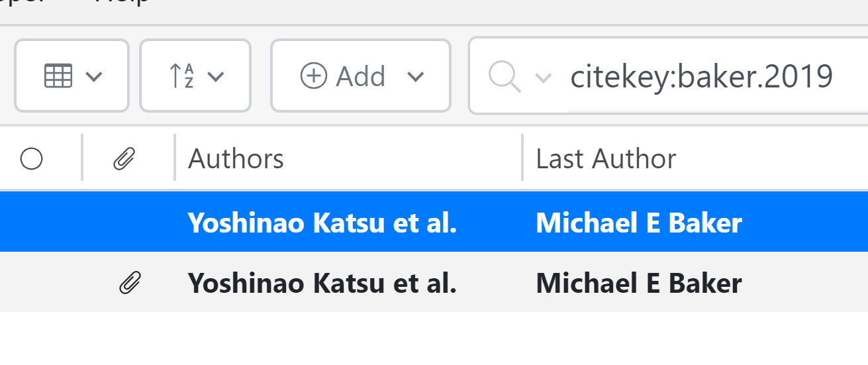Select the highlighted Yoshinao Katsu et al. row
The image size is (868, 365).
tap(322, 223)
